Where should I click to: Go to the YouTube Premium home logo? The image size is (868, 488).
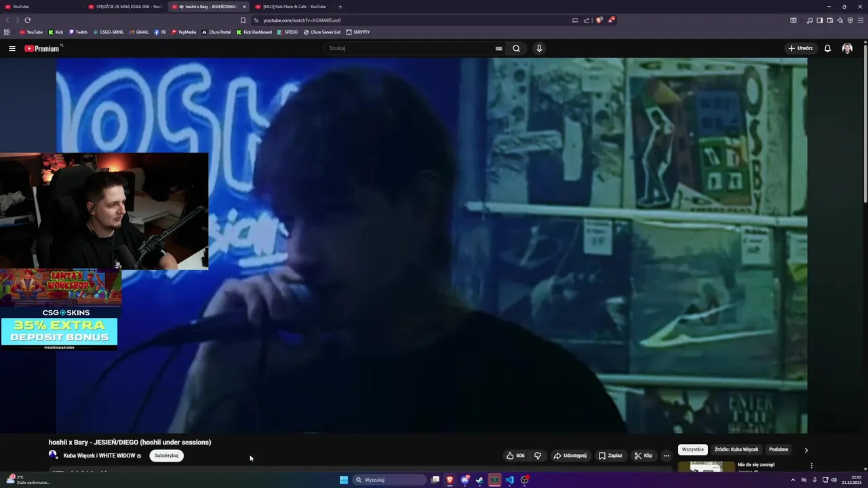click(42, 48)
